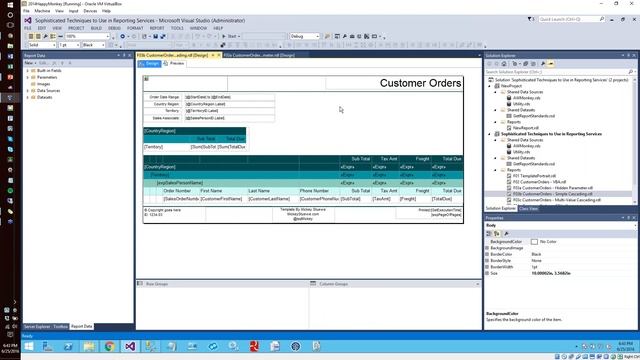Open the FORMAT menu

tap(135, 28)
